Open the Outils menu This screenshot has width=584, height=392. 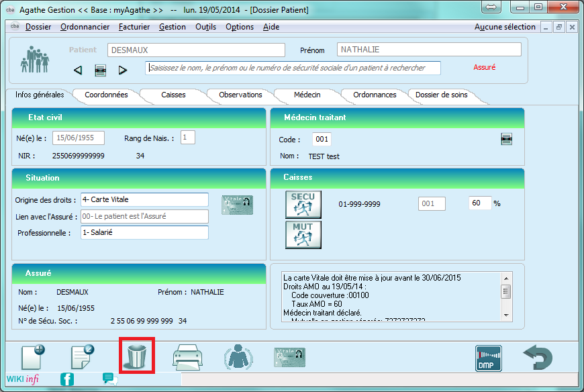(205, 27)
